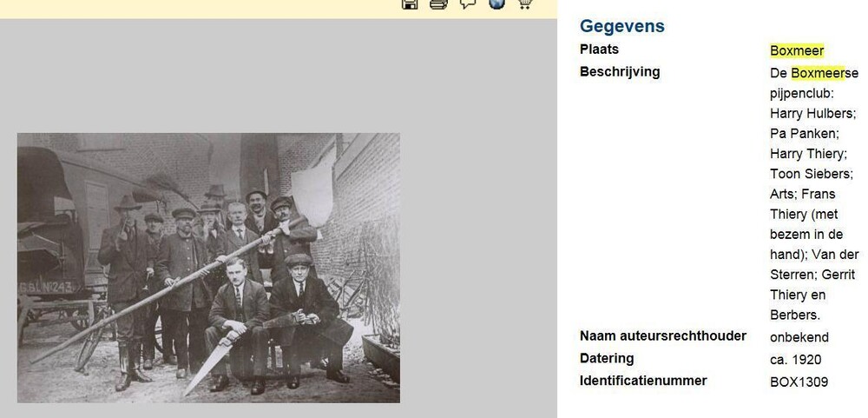The image size is (868, 418).
Task: Click the name Toon Siebers in description
Action: [x=811, y=174]
